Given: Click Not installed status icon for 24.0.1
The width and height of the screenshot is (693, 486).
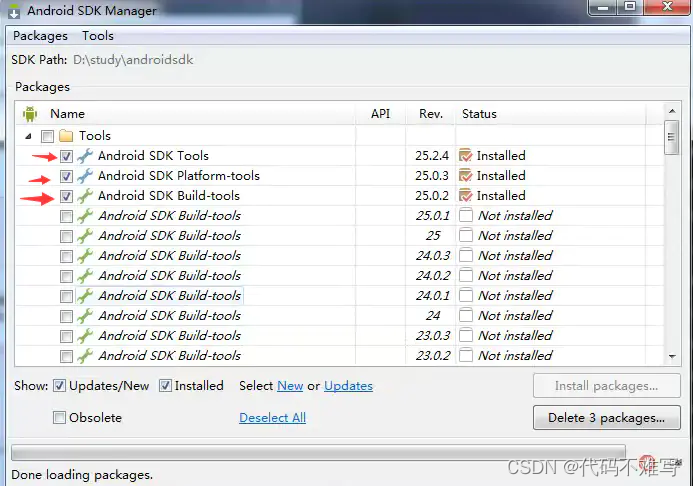Looking at the screenshot, I should [465, 296].
